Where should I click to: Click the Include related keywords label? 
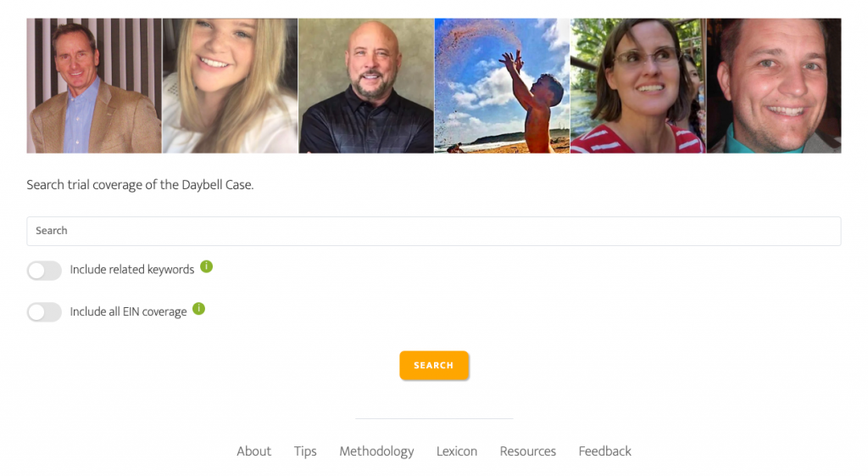[131, 270]
